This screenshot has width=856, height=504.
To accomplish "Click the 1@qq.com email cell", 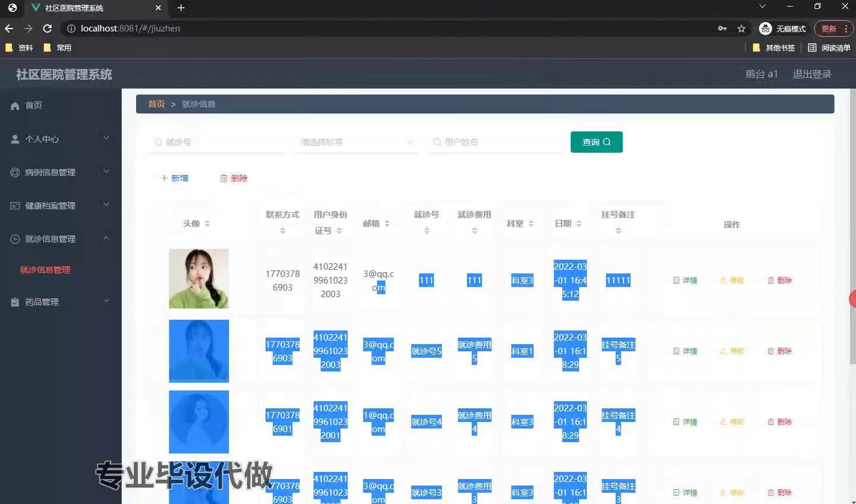I will coord(379,422).
